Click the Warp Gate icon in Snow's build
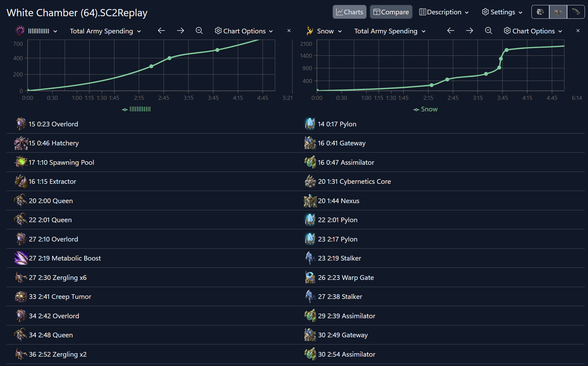The width and height of the screenshot is (588, 366). [x=310, y=277]
